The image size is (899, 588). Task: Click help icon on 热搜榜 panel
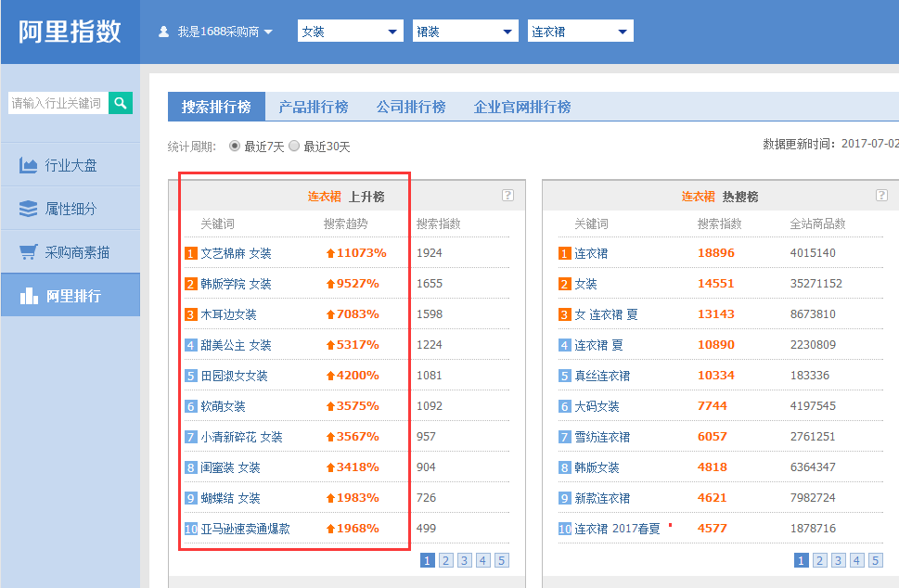pyautogui.click(x=881, y=196)
